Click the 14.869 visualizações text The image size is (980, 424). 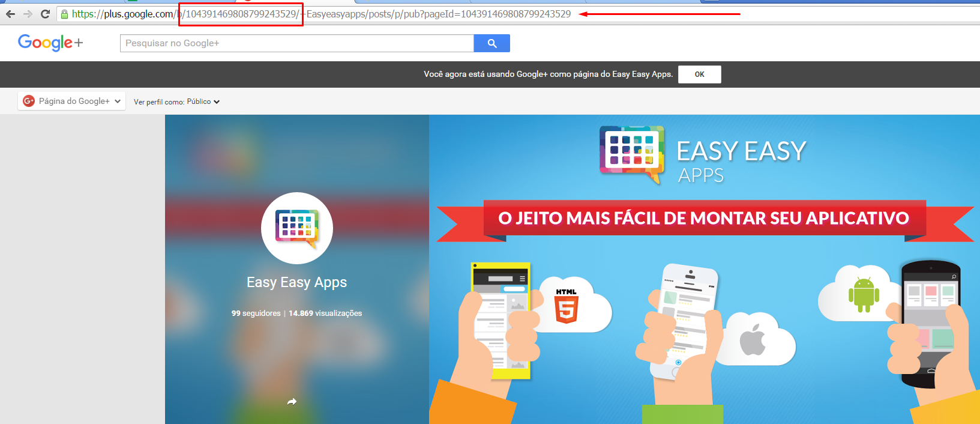[325, 313]
